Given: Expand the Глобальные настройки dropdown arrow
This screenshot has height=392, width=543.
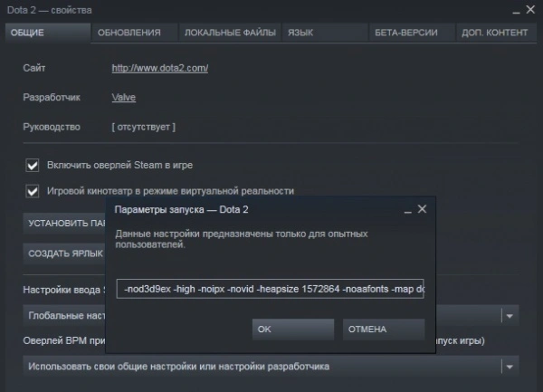Looking at the screenshot, I should point(510,316).
